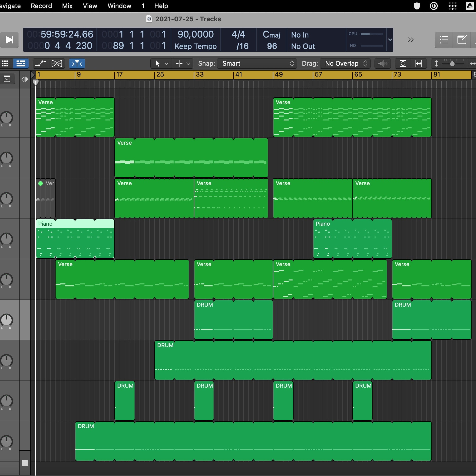This screenshot has width=476, height=476.
Task: Open the Note Pads button
Action: (461, 40)
